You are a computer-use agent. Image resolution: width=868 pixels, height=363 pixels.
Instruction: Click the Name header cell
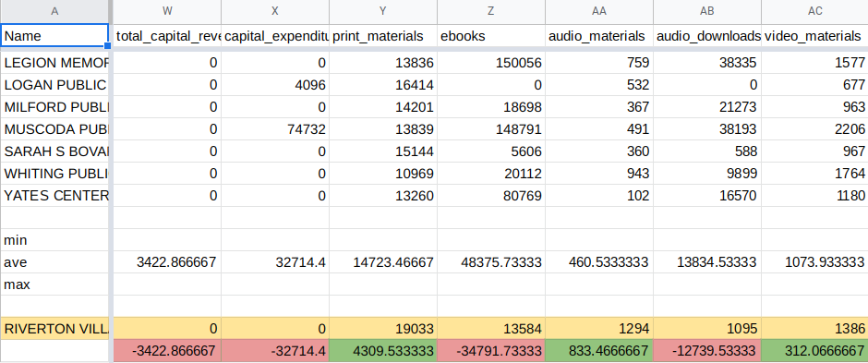click(54, 36)
